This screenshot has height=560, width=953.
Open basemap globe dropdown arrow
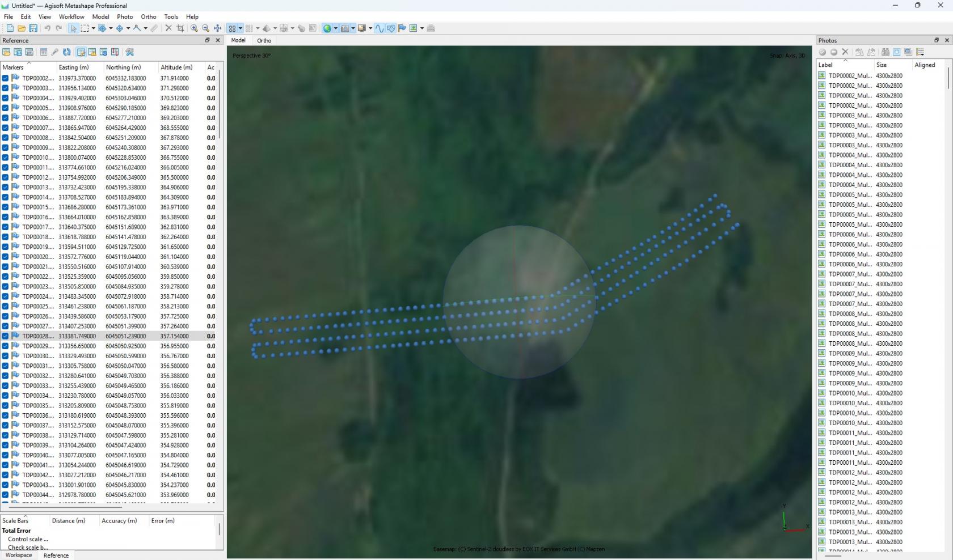point(335,28)
